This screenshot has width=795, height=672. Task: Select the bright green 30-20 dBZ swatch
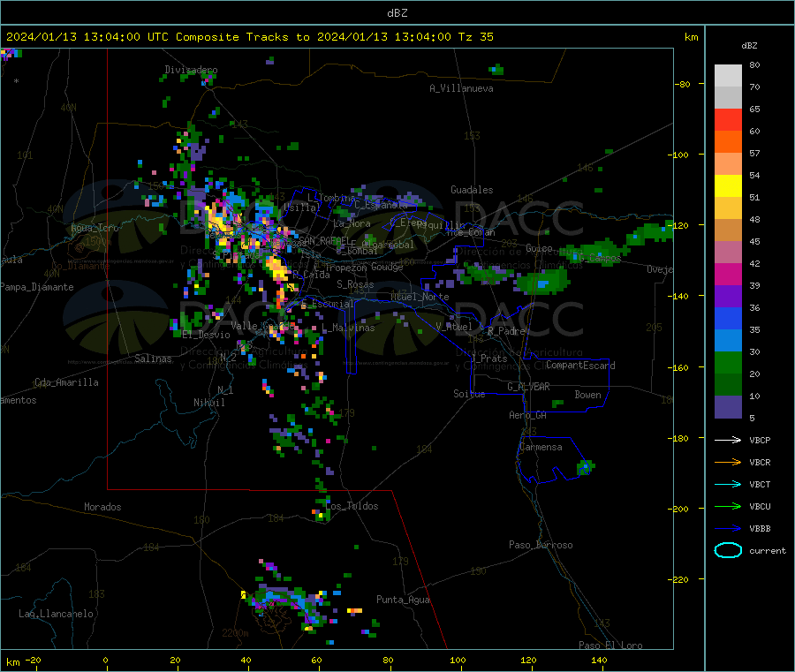pyautogui.click(x=728, y=362)
